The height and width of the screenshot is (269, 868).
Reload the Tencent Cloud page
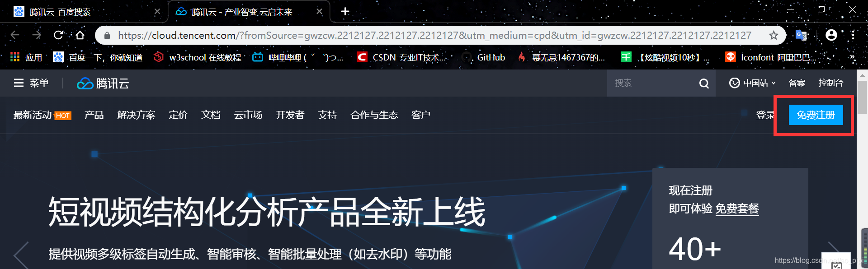click(x=58, y=35)
